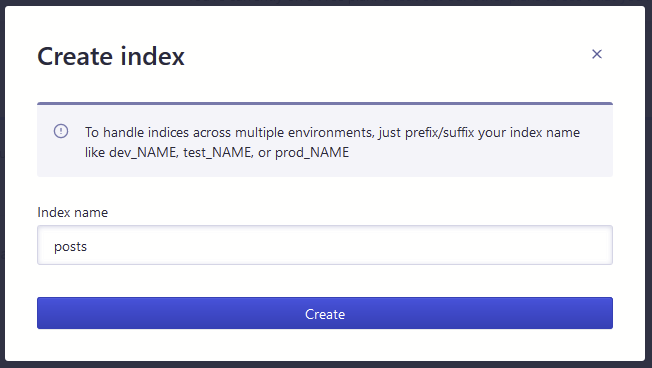Click the "test_NAME" example text

click(x=217, y=153)
